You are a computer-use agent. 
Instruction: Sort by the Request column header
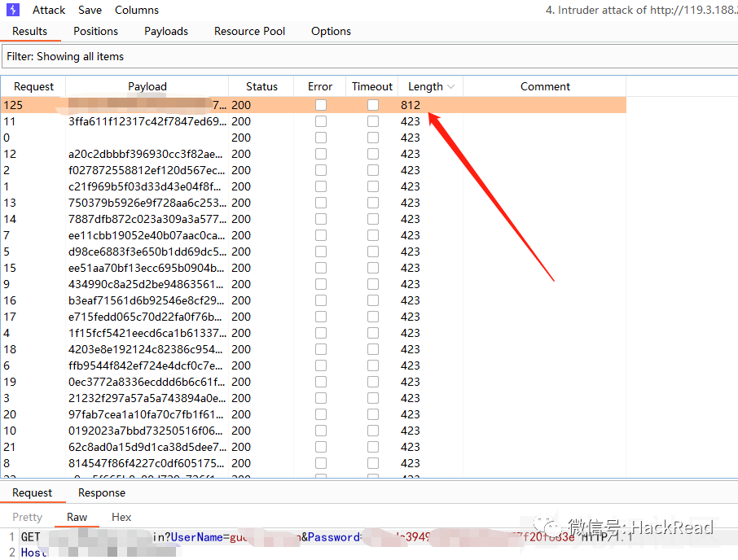coord(33,86)
